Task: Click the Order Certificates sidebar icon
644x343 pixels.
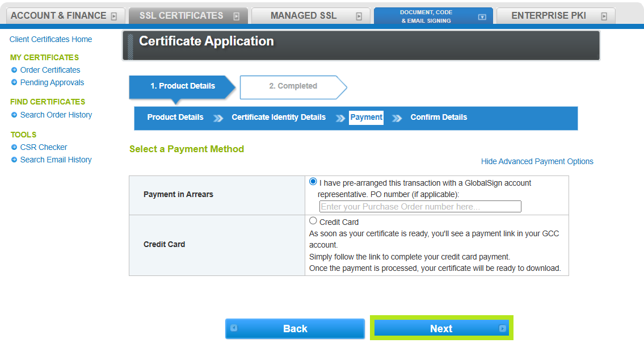Action: pyautogui.click(x=13, y=70)
